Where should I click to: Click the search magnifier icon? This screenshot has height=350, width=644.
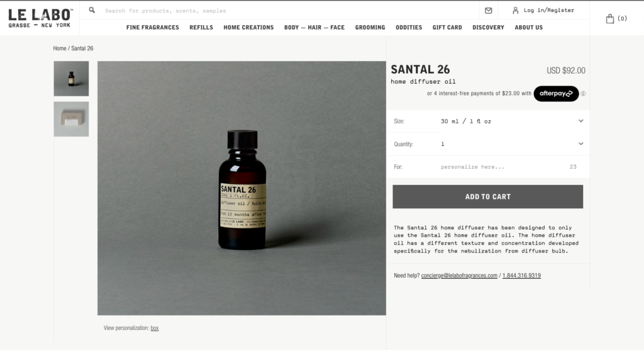click(92, 10)
